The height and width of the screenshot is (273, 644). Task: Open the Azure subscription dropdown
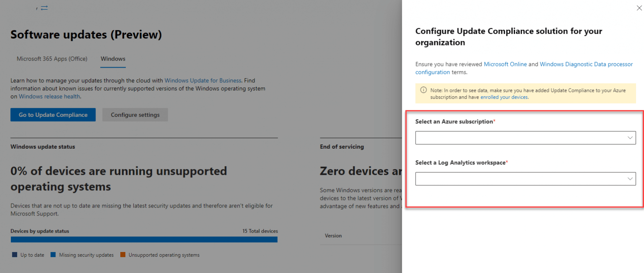tap(525, 137)
